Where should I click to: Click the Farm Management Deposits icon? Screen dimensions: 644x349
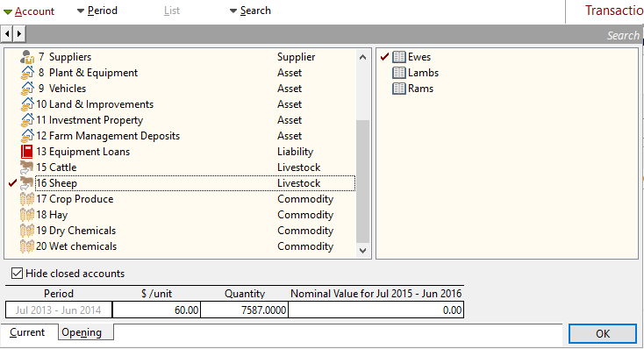(x=27, y=136)
